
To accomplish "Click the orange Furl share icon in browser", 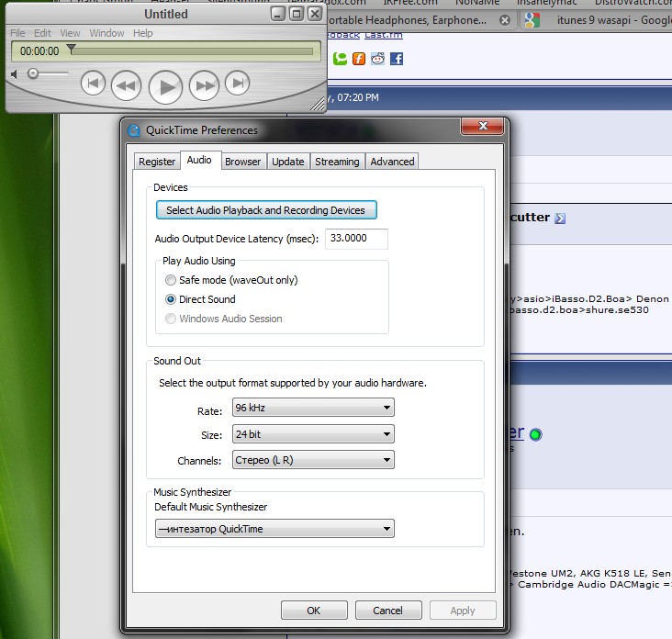I will tap(359, 59).
